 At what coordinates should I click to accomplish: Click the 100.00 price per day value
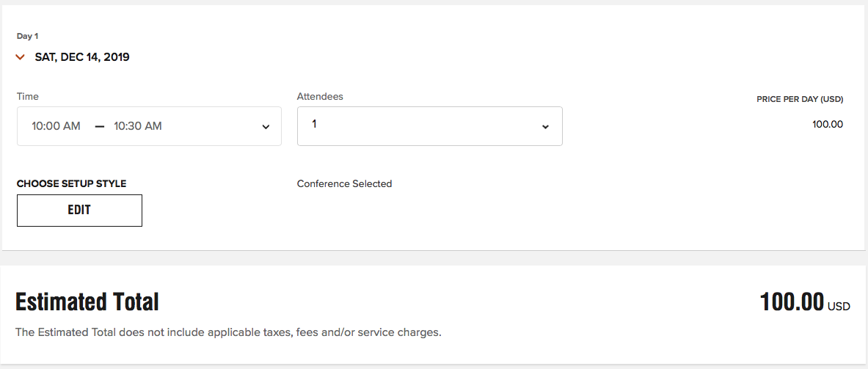828,125
